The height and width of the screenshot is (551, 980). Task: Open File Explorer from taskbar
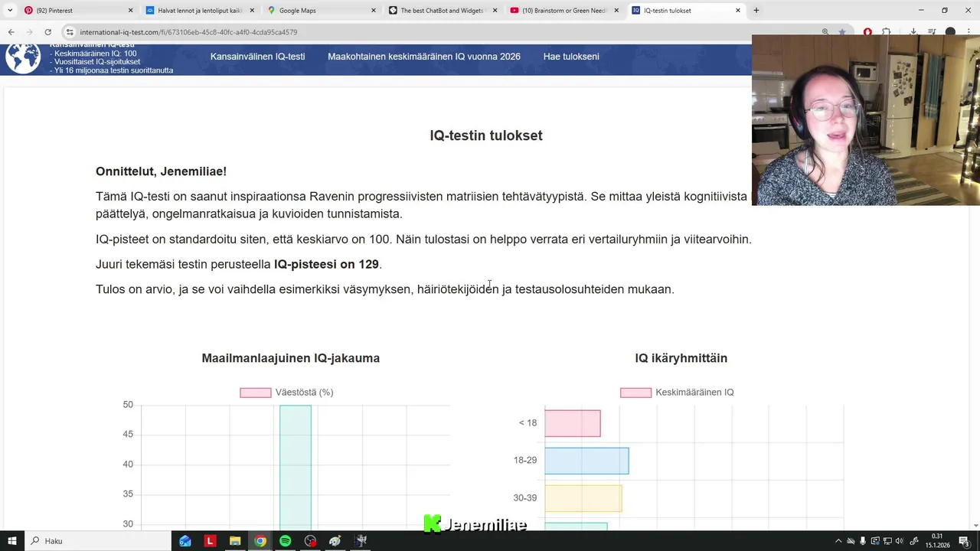pyautogui.click(x=235, y=541)
